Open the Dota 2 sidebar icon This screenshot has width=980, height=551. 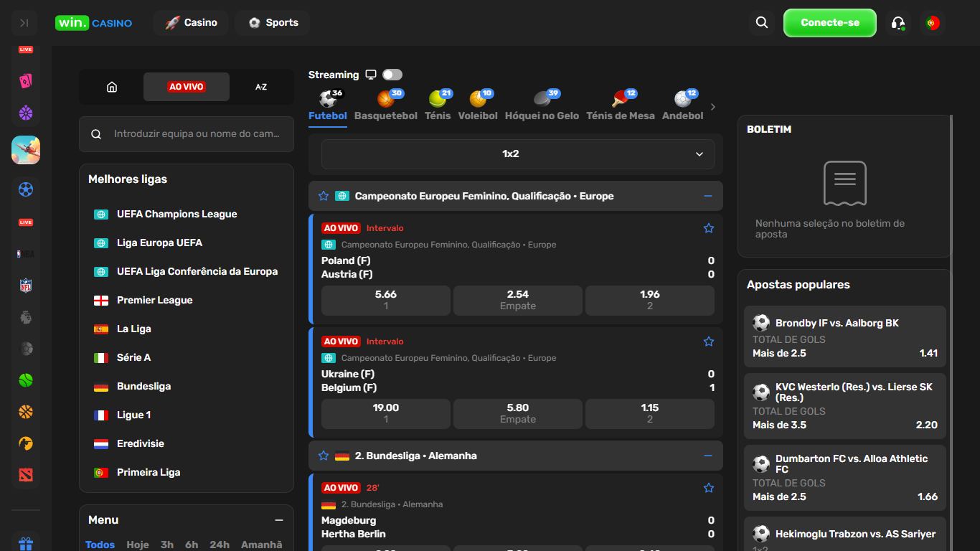(26, 475)
